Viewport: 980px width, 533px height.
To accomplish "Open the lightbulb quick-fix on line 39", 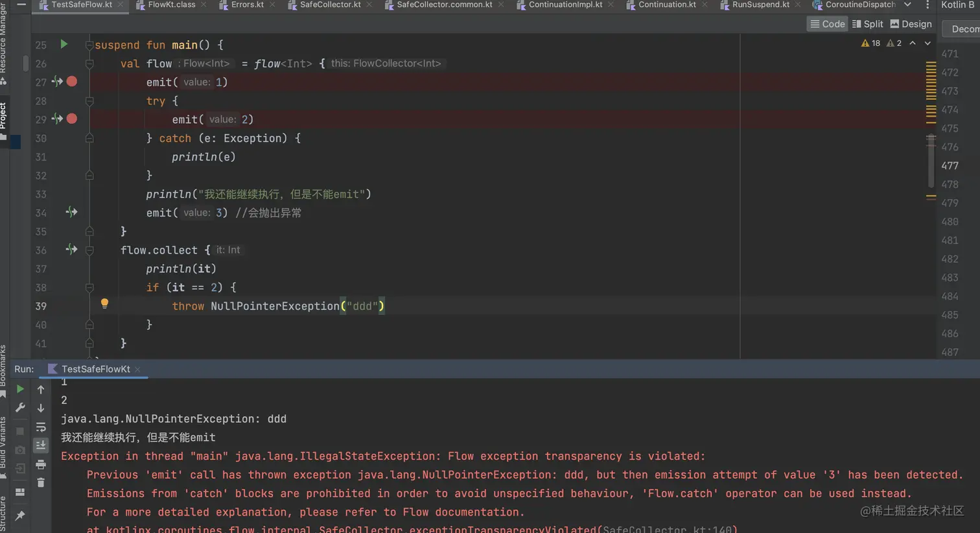I will pos(104,303).
